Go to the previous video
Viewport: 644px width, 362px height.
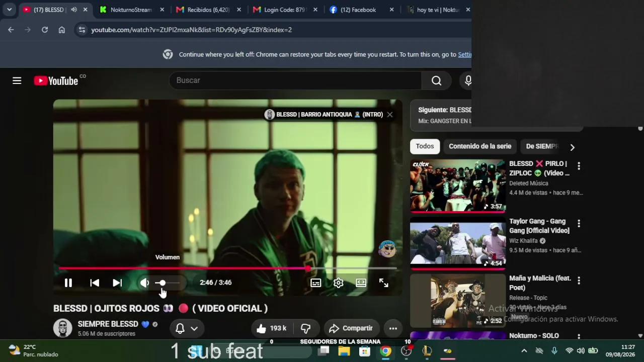tap(95, 283)
